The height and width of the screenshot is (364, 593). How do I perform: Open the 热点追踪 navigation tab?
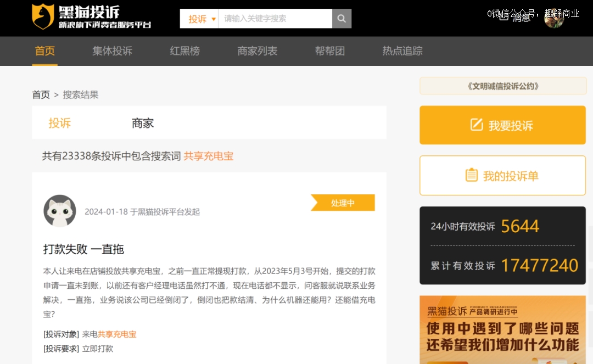point(402,51)
